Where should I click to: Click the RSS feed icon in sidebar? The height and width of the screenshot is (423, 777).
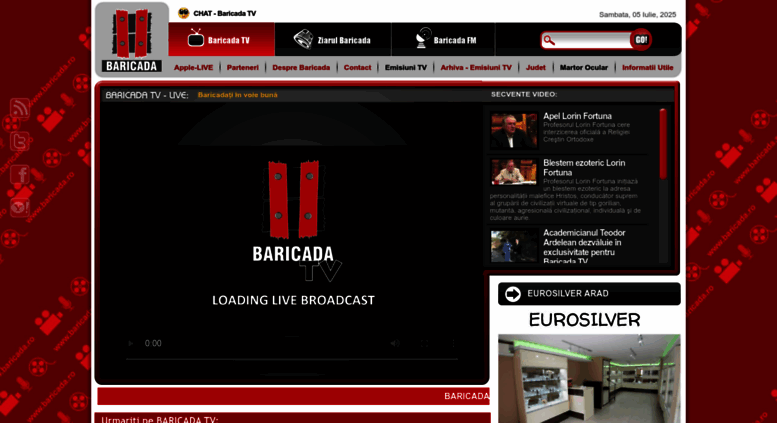pos(20,108)
